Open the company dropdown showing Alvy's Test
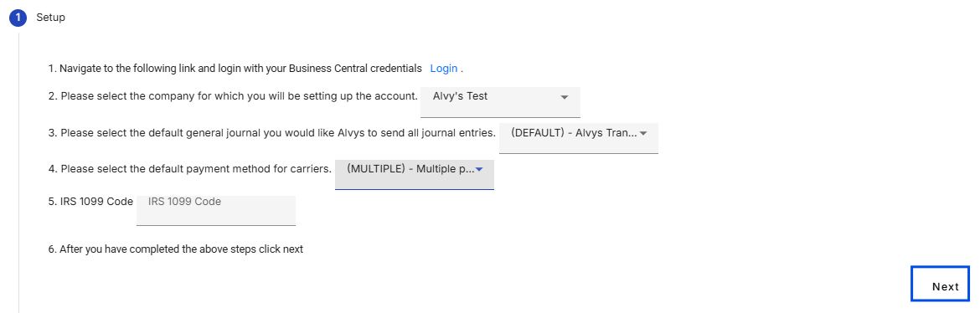980x313 pixels. click(500, 102)
